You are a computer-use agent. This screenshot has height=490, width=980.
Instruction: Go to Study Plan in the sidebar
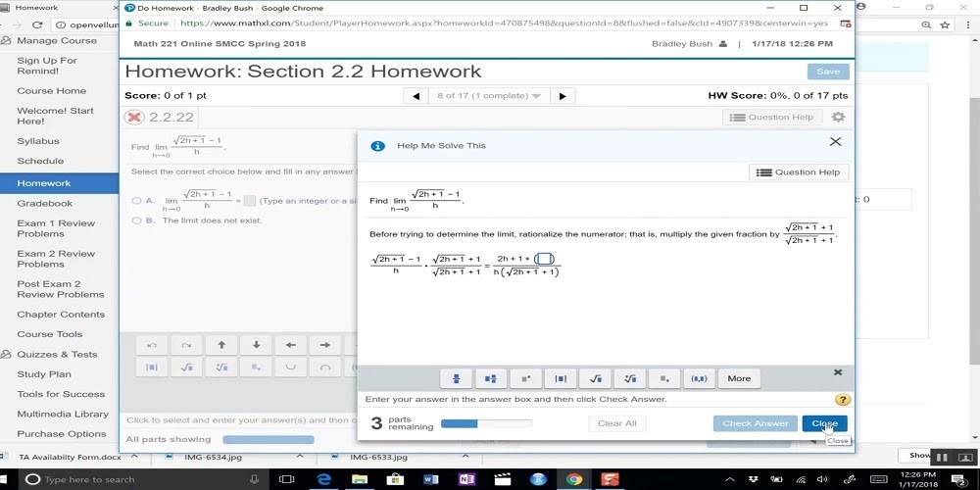[x=44, y=373]
